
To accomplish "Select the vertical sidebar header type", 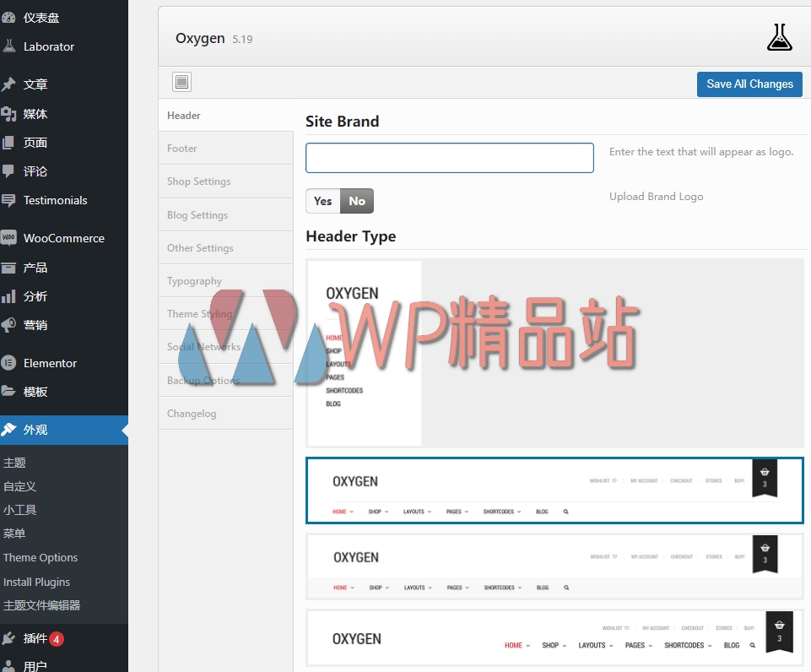I will point(554,353).
